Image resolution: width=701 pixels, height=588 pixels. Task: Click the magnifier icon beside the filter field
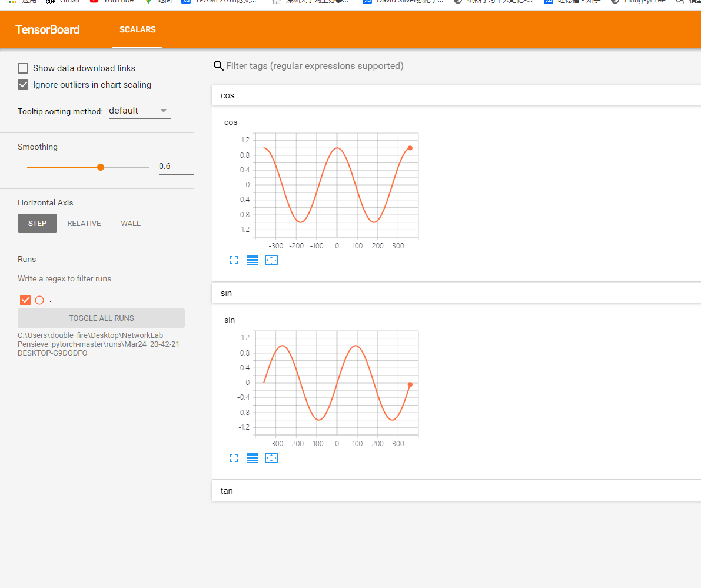pos(218,65)
